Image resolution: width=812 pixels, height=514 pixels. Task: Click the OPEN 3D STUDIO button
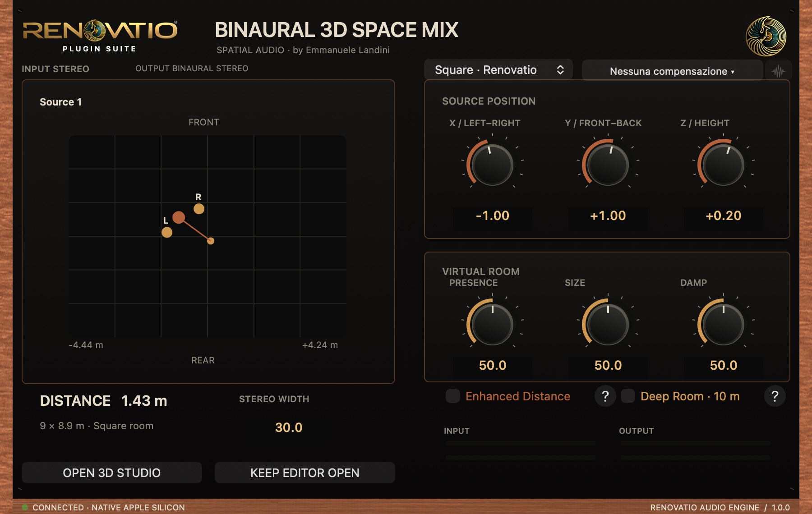pos(112,473)
